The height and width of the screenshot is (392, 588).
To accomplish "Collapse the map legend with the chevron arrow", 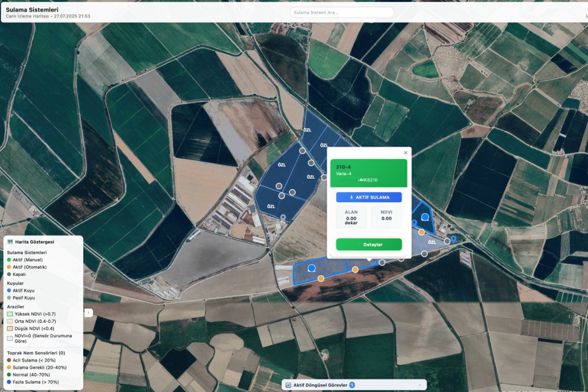I will (89, 312).
